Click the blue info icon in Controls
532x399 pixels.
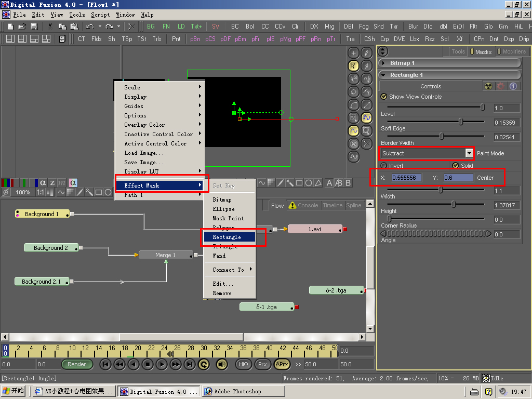513,86
